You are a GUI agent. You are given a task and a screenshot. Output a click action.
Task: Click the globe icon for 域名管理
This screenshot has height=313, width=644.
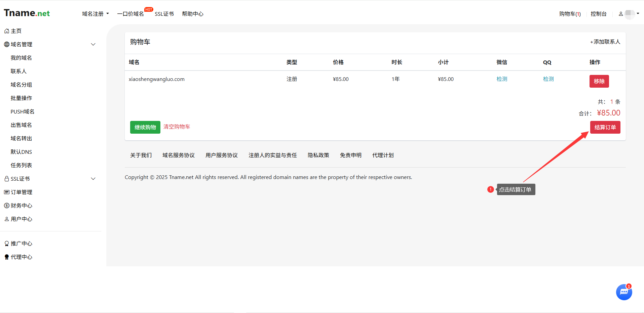[x=7, y=44]
